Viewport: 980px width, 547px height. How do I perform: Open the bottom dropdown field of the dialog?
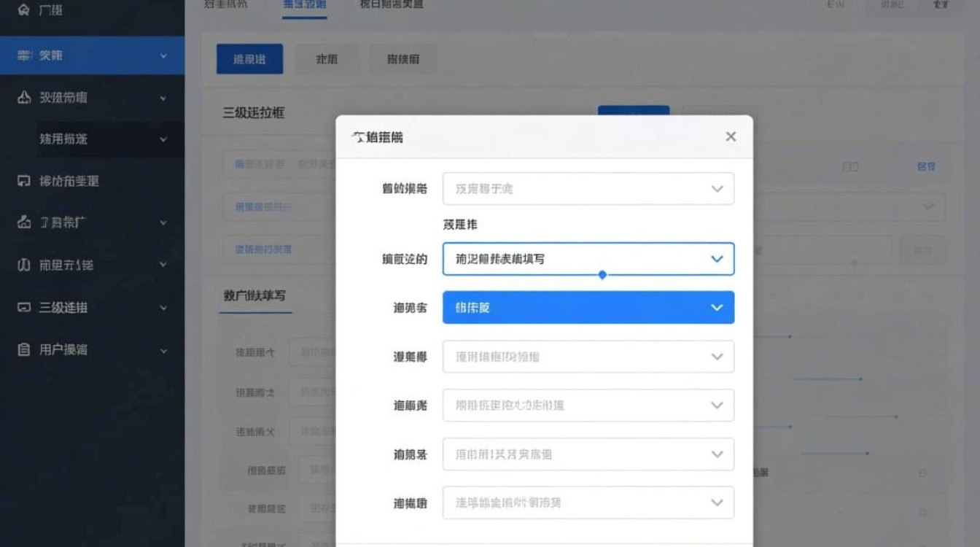pyautogui.click(x=587, y=502)
